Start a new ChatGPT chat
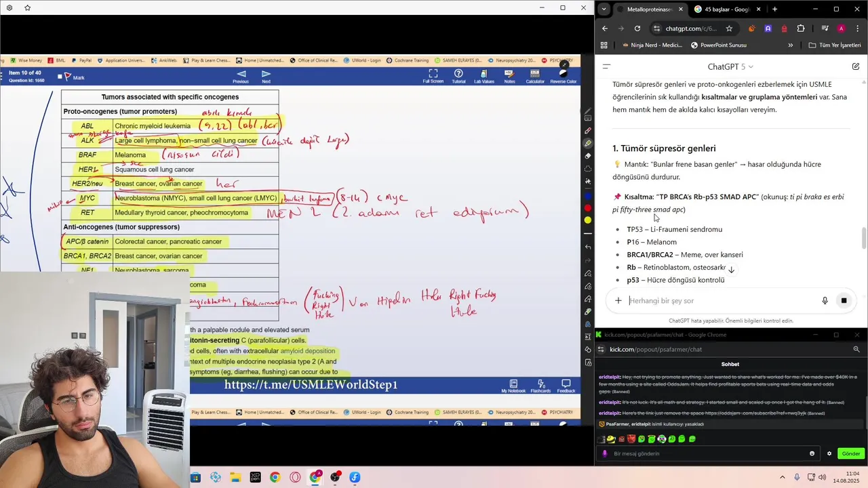Image resolution: width=868 pixels, height=488 pixels. (x=856, y=66)
